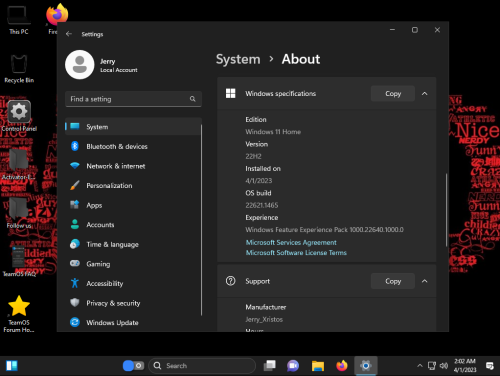Copy the Windows specifications

point(393,94)
